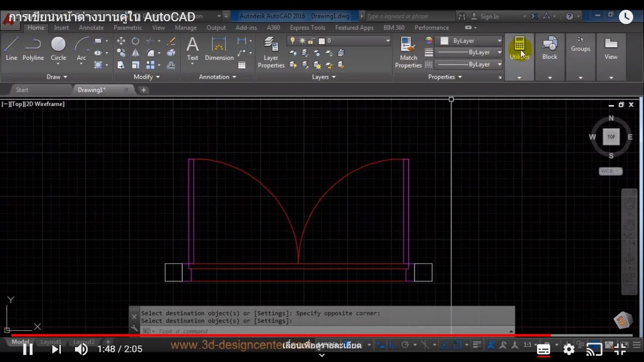The height and width of the screenshot is (362, 644).
Task: Switch to the Manage ribbon tab
Action: click(x=186, y=28)
